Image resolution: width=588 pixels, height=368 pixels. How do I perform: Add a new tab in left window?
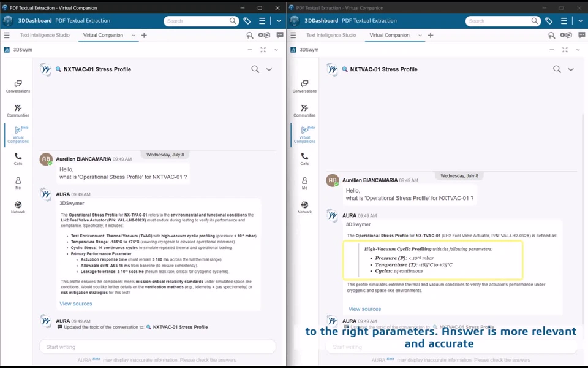[144, 36]
